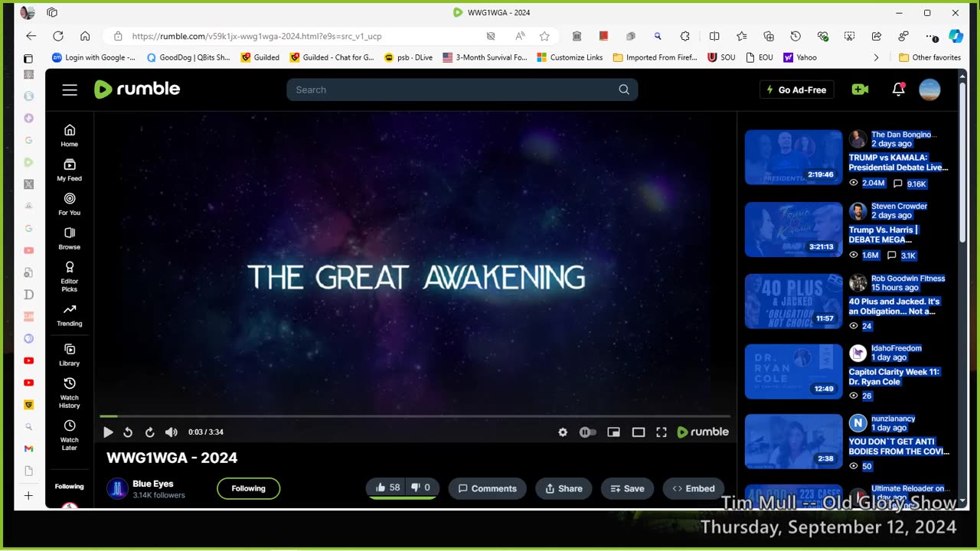Open YOU DON'T GET ANTI BODIES video title
980x551 pixels.
[x=899, y=446]
